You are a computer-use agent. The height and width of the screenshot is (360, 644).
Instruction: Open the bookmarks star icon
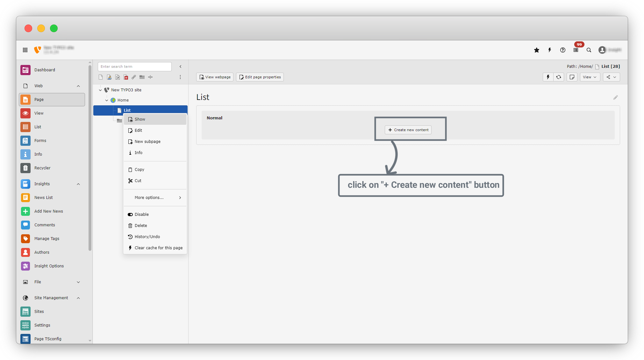537,50
